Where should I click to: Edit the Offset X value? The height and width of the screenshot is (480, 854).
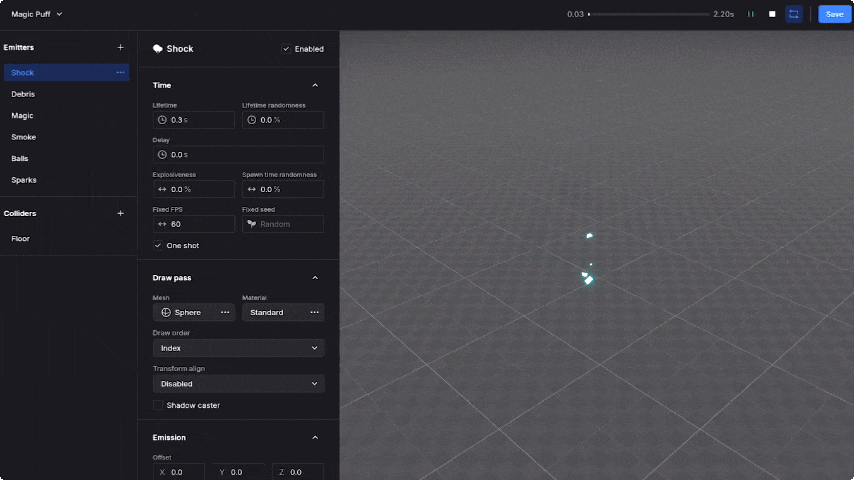coord(179,472)
